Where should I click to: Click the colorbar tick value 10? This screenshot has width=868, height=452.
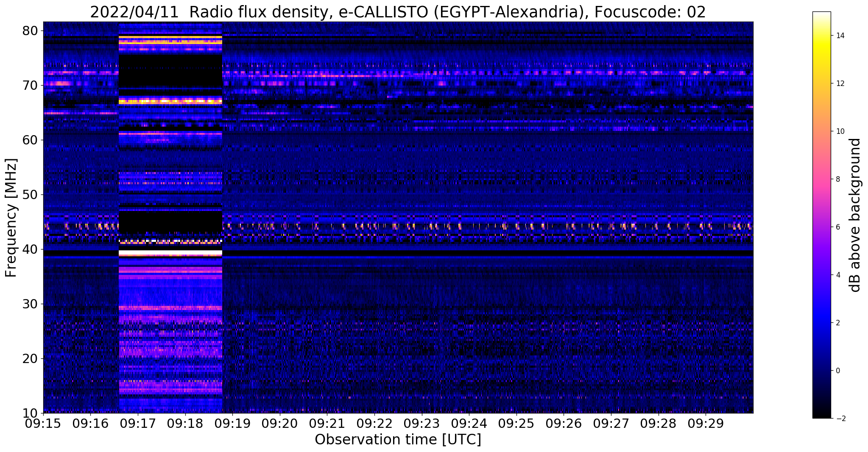[x=840, y=131]
